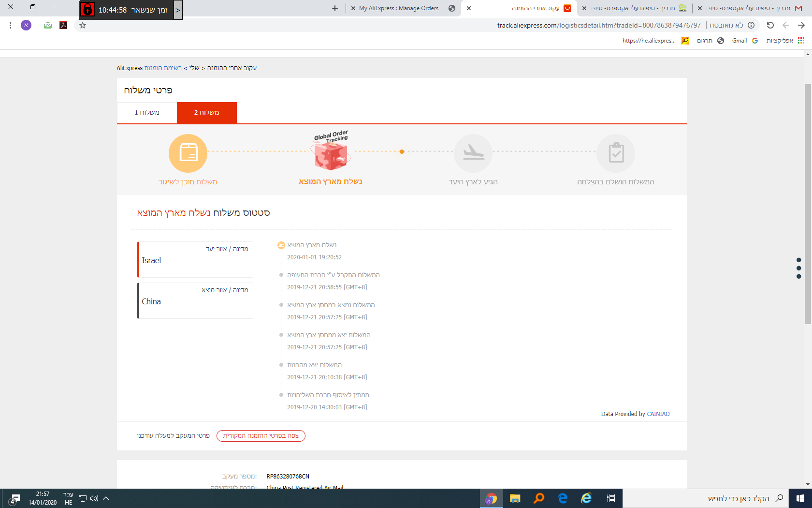Click the tracking number RP863280768CN

288,477
